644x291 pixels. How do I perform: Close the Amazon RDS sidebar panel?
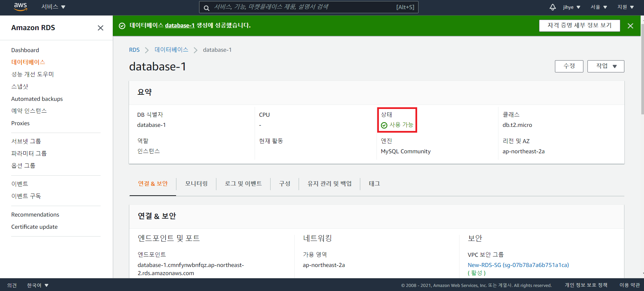pyautogui.click(x=101, y=28)
